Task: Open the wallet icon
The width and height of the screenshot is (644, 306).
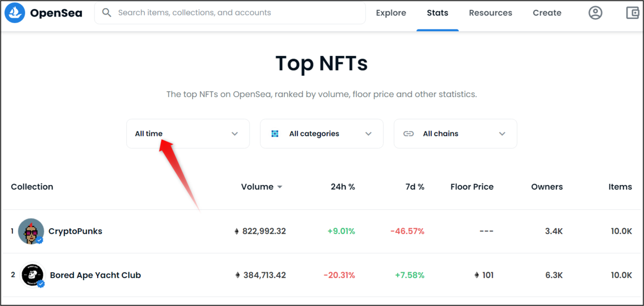Action: click(633, 13)
